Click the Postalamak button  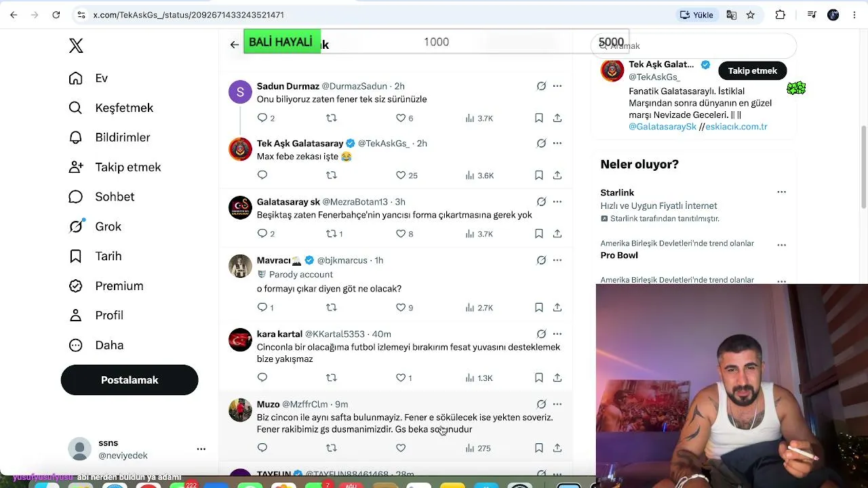[x=130, y=380]
